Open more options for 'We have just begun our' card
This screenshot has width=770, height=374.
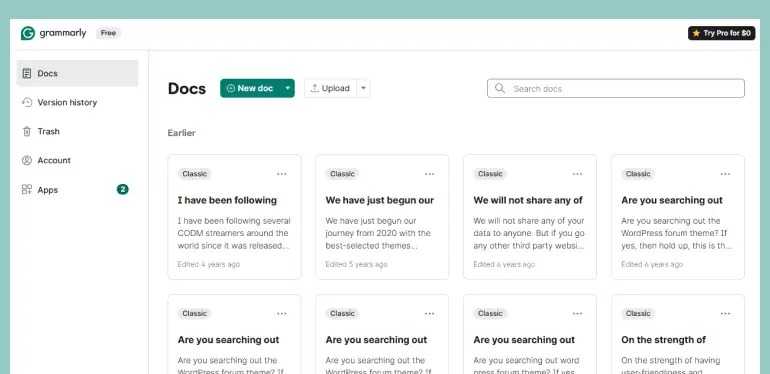[430, 174]
